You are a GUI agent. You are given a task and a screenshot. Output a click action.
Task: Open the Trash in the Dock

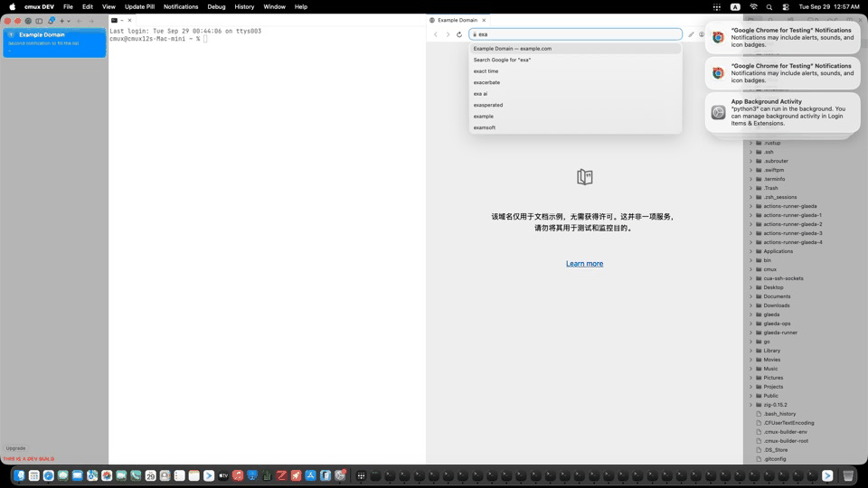point(848,476)
